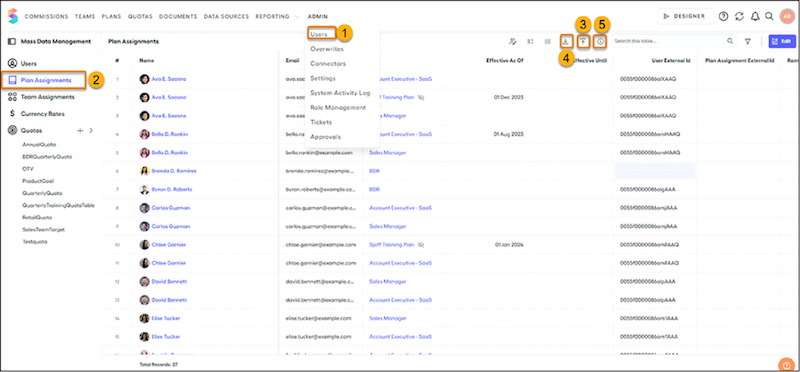Sort by the User External Id column header
This screenshot has width=800, height=372.
(671, 60)
